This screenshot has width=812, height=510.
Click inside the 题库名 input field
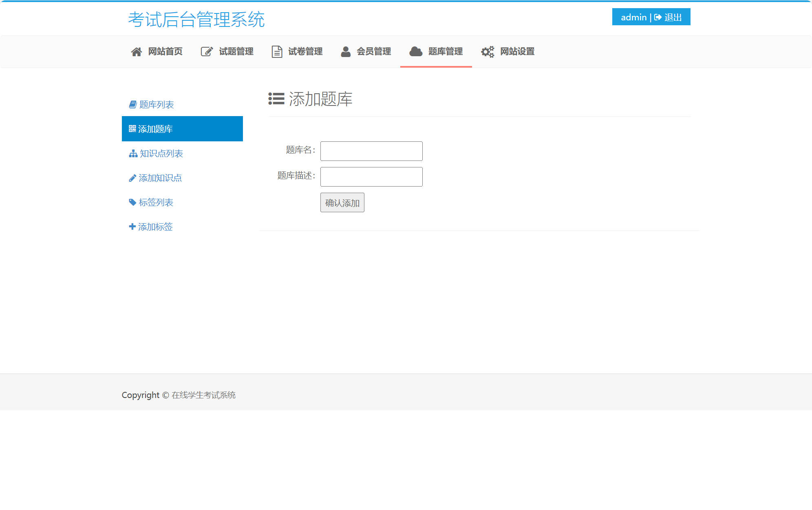(x=371, y=151)
